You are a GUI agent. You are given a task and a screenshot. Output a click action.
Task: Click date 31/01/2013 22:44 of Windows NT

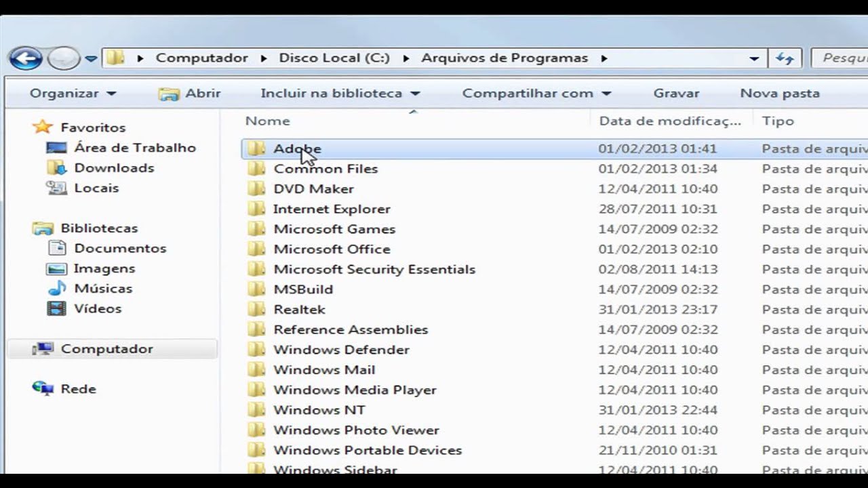pyautogui.click(x=658, y=410)
